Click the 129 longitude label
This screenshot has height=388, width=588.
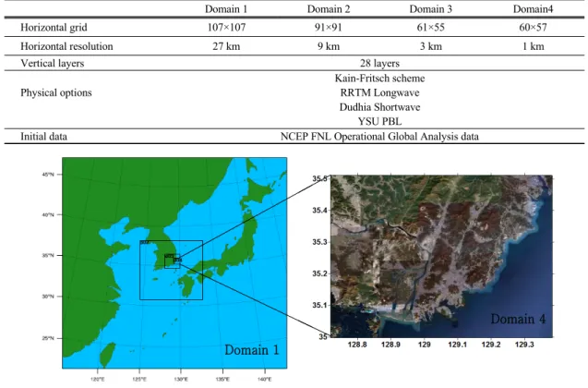[x=424, y=345]
